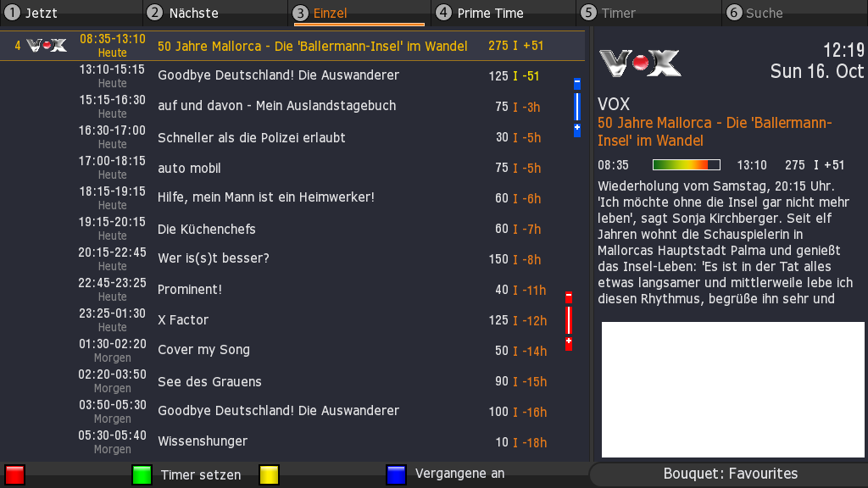The height and width of the screenshot is (488, 868).
Task: Click the yellow color key button
Action: coord(269,474)
